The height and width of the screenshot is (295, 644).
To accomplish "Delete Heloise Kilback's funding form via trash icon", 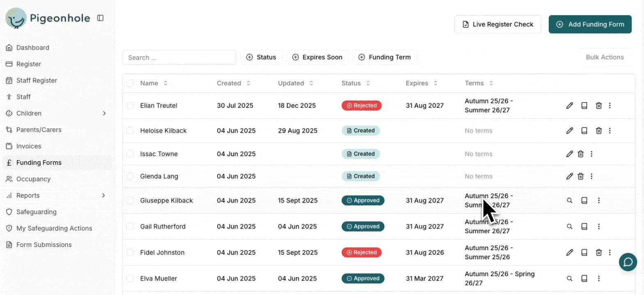I will (598, 131).
